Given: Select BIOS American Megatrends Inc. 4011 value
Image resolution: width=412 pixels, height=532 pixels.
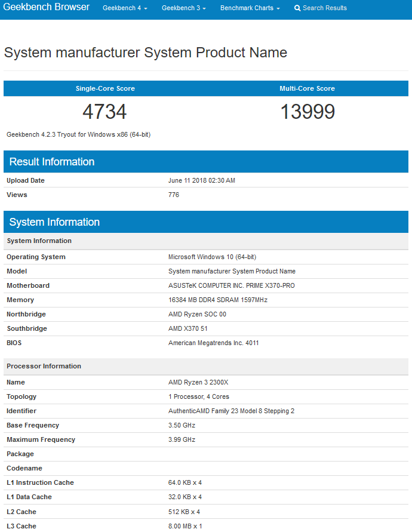Looking at the screenshot, I should [214, 343].
